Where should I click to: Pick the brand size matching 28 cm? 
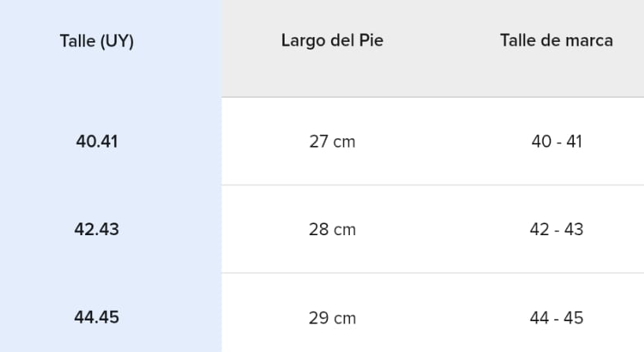[x=557, y=230]
